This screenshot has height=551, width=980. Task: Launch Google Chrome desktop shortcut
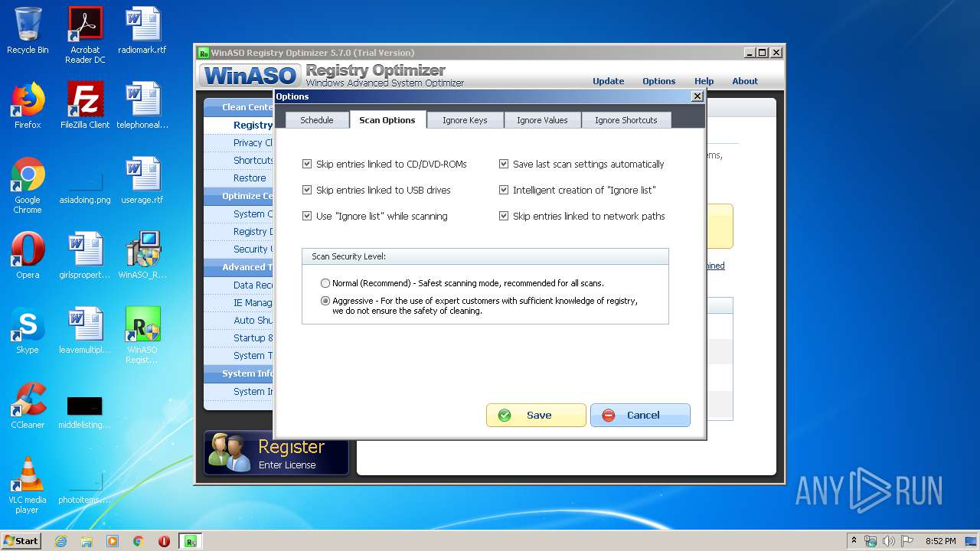pos(28,185)
